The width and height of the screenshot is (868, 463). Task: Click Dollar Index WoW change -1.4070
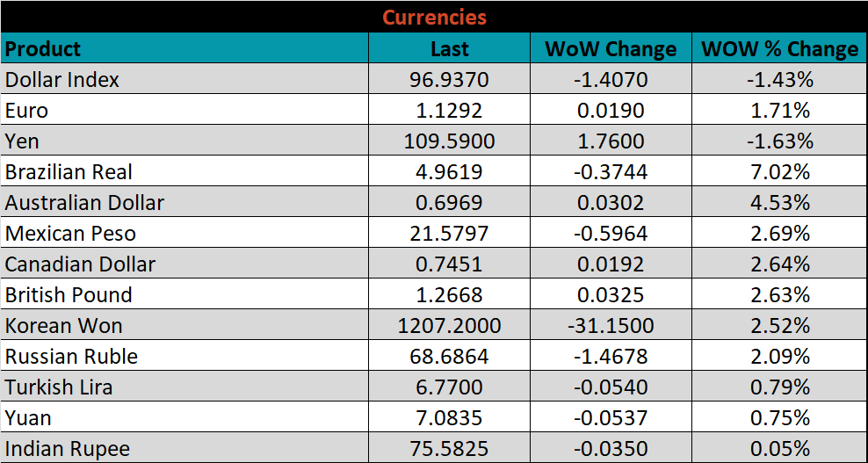pos(611,80)
